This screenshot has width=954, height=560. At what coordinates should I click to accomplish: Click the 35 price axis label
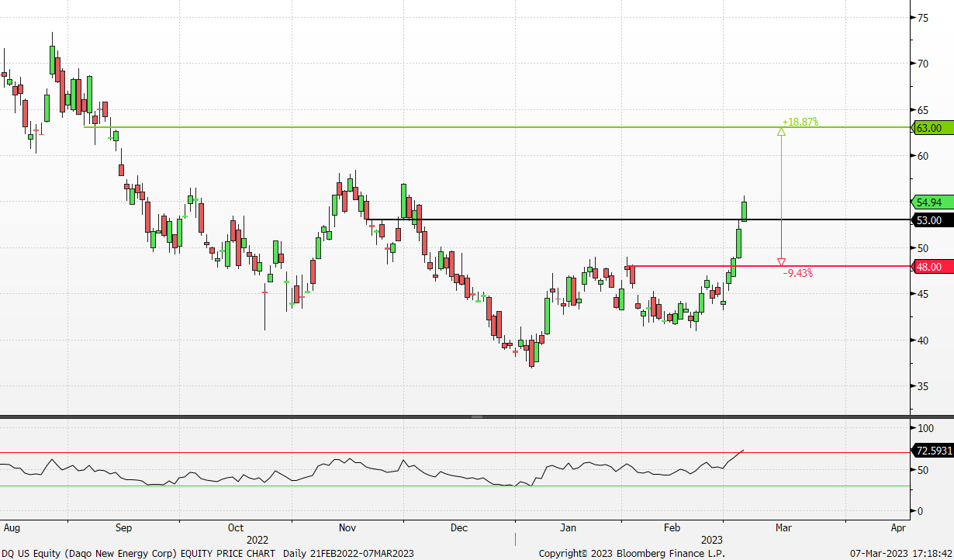point(923,386)
